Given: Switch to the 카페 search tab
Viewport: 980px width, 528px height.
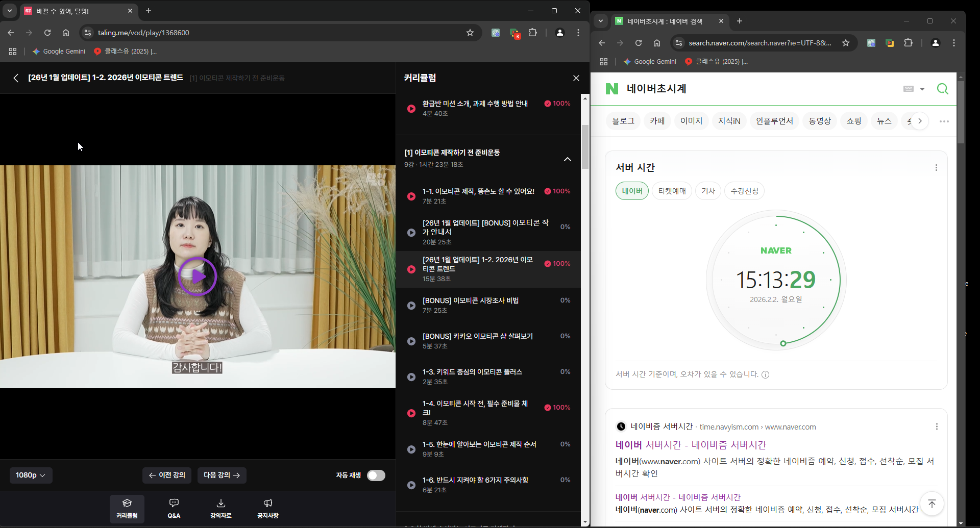Looking at the screenshot, I should click(x=657, y=121).
